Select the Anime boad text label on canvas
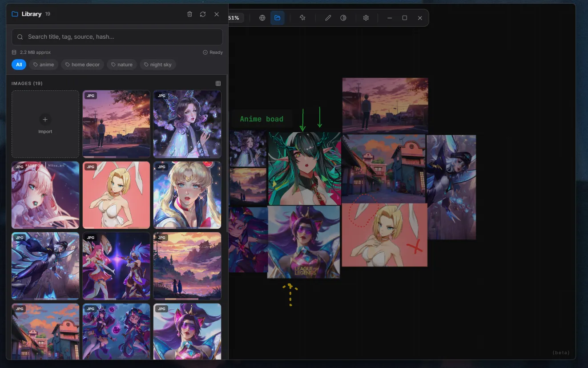The width and height of the screenshot is (588, 368). coord(262,119)
